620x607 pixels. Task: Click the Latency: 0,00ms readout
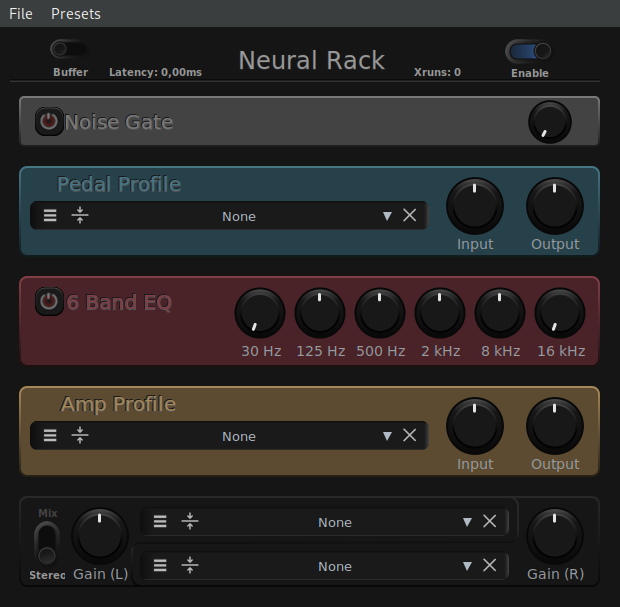(155, 72)
